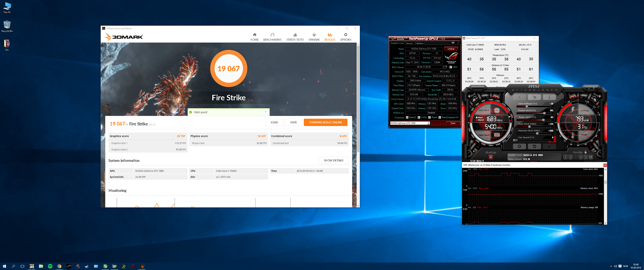Select the RESULTS tab in 3DMark
644x270 pixels.
click(330, 37)
